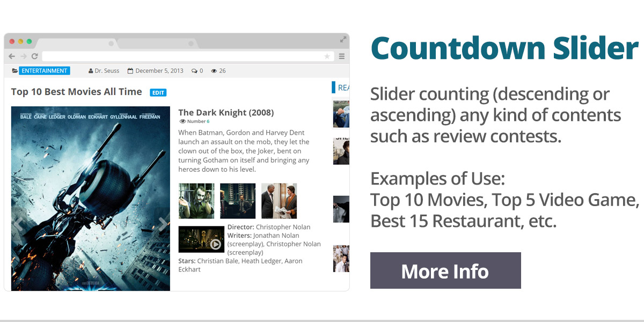Screen dimensions: 644x322
Task: Click the first sidebar related post thumbnail
Action: (x=341, y=114)
